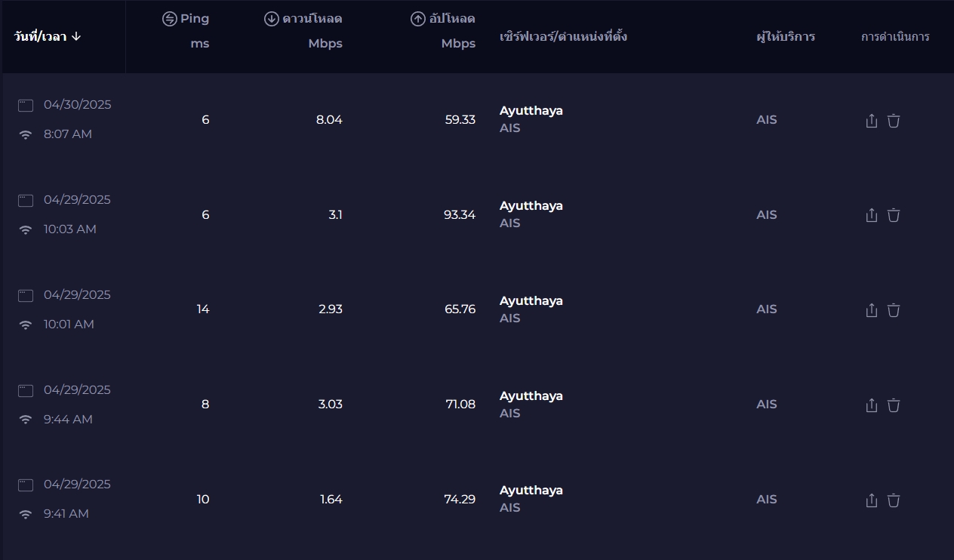Select download value 1.64
Image resolution: width=954 pixels, height=560 pixels.
pyautogui.click(x=331, y=500)
